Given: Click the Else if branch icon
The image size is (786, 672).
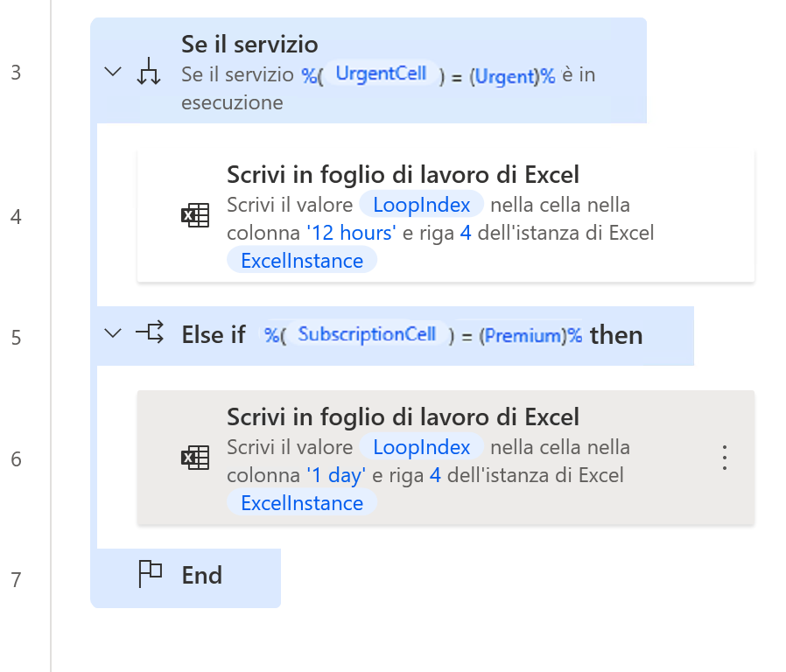Looking at the screenshot, I should 150,333.
